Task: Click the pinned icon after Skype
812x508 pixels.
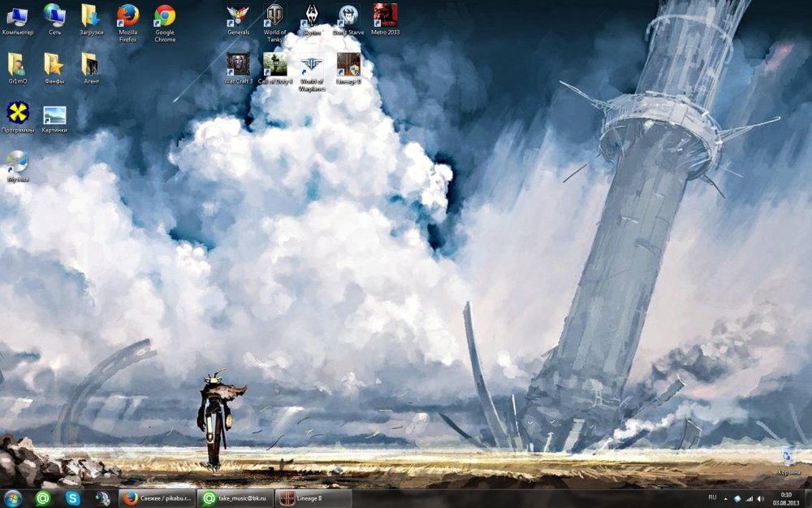Action: [x=102, y=498]
